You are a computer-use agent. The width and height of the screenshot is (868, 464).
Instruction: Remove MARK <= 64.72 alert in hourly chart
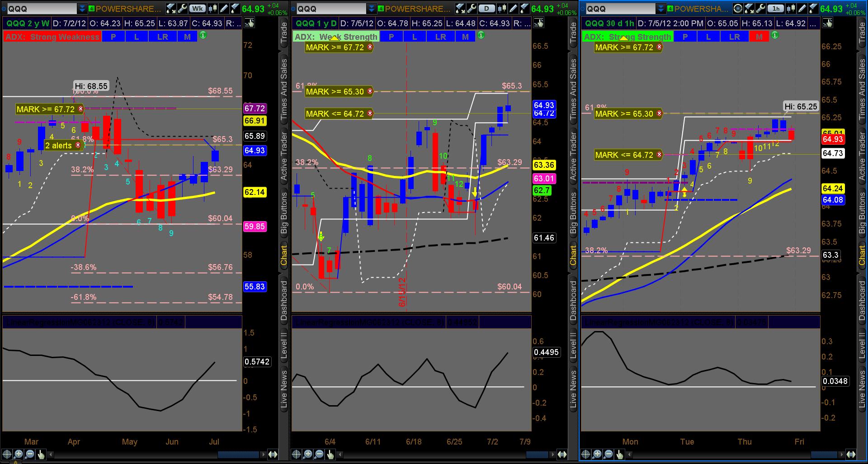coord(660,155)
